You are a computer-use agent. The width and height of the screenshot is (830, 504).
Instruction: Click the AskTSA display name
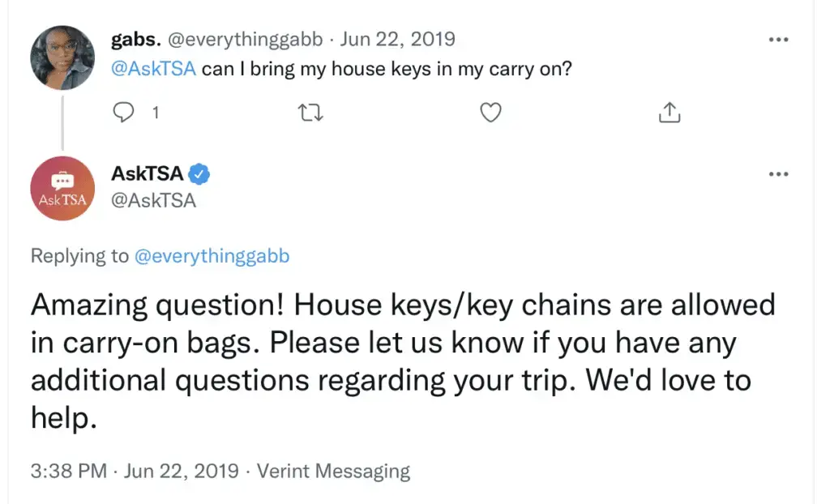tap(148, 173)
